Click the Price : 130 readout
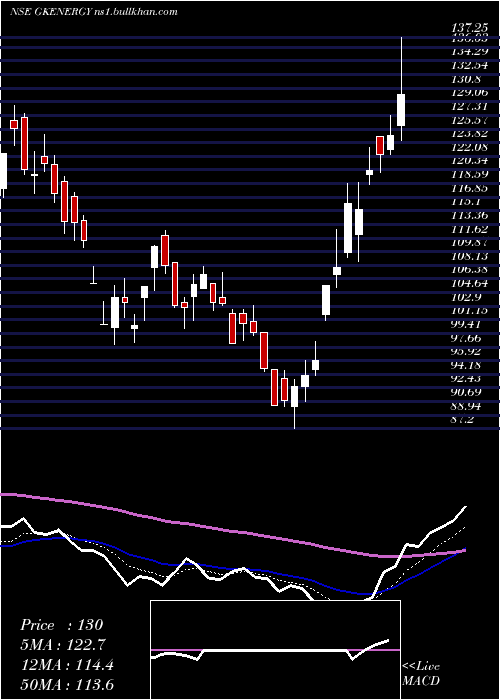Image resolution: width=500 pixels, height=700 pixels. [x=62, y=625]
